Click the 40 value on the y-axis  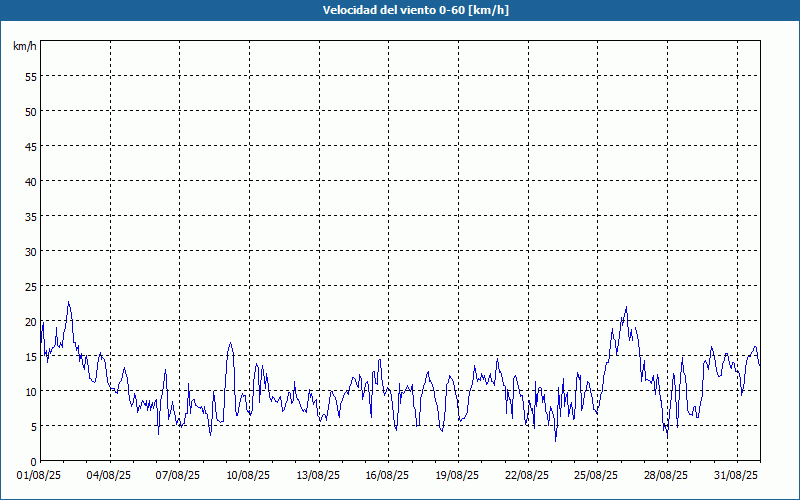(31, 182)
